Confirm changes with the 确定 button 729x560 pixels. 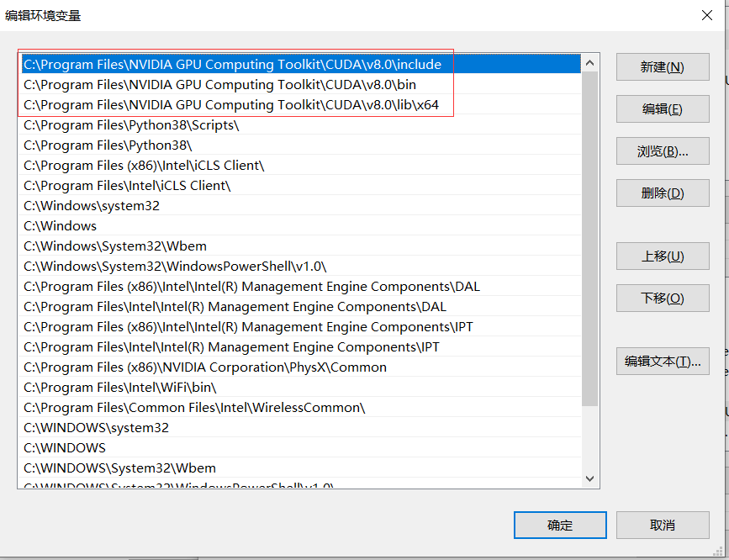point(559,525)
